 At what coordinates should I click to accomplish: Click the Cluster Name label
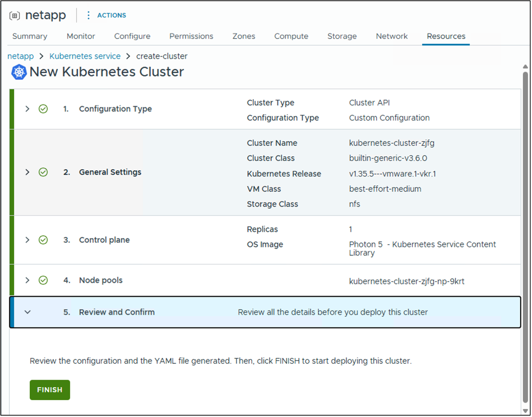(x=272, y=143)
